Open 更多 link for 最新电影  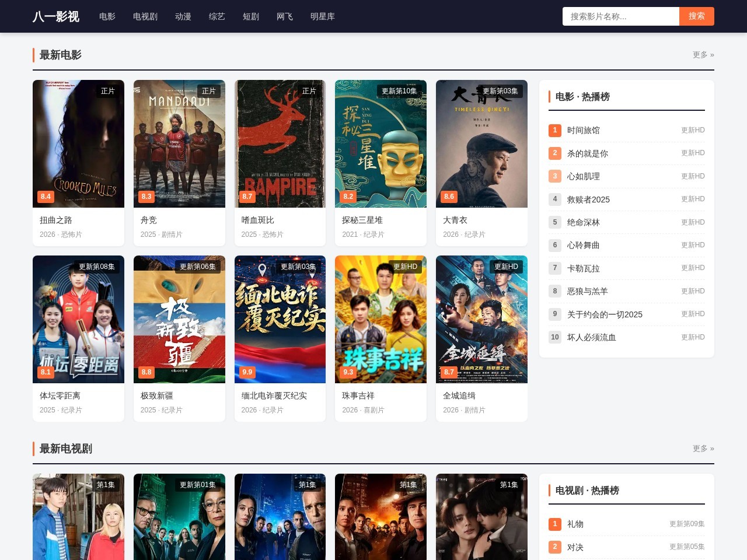[703, 55]
